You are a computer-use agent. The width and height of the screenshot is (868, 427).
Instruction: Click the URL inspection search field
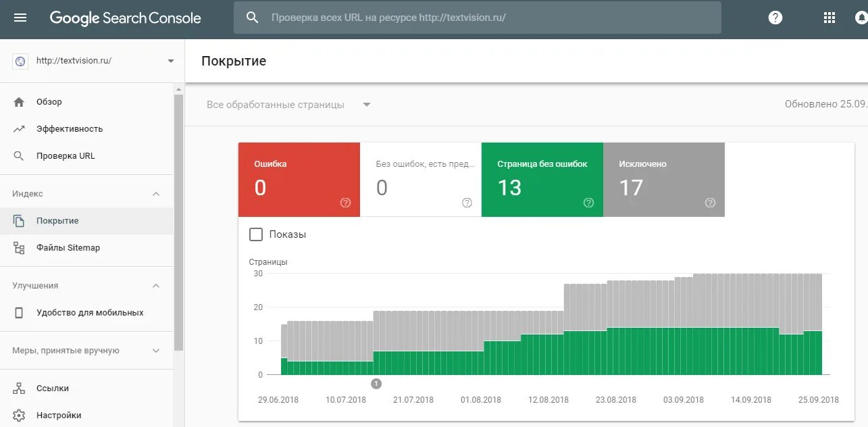(478, 18)
